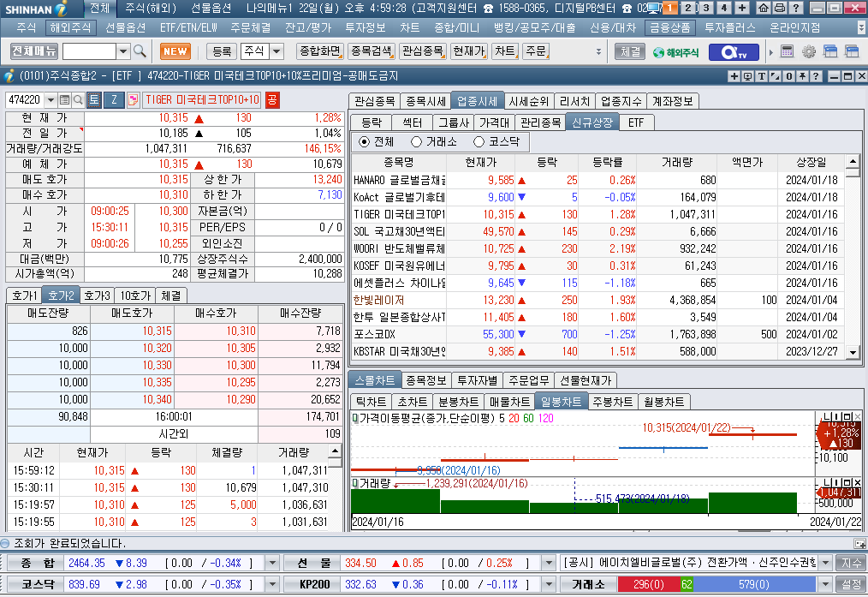Click the printer icon in the title bar
The width and height of the screenshot is (868, 597).
(x=780, y=8)
